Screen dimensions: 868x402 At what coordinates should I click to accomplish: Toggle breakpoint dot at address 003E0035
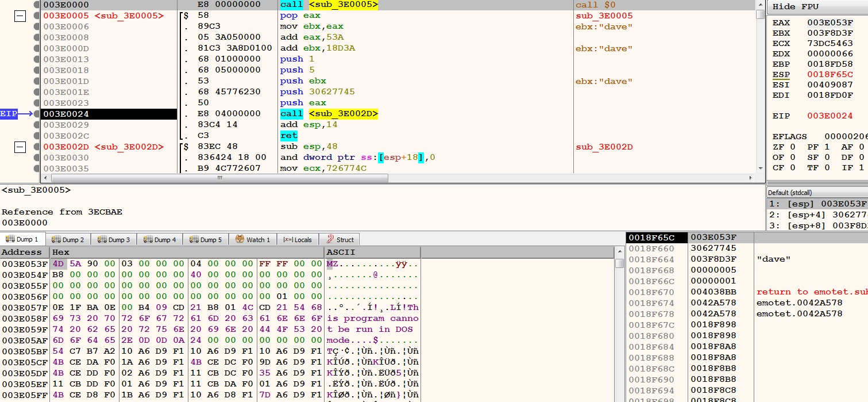pyautogui.click(x=37, y=169)
